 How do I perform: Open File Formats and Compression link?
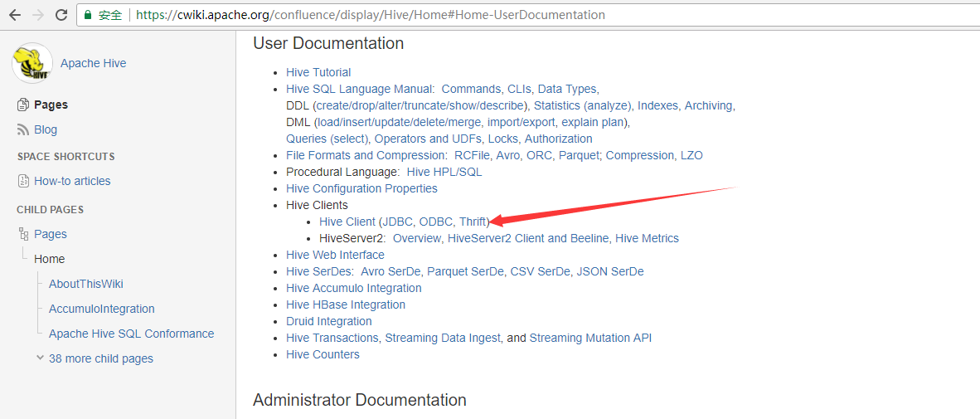tap(366, 155)
